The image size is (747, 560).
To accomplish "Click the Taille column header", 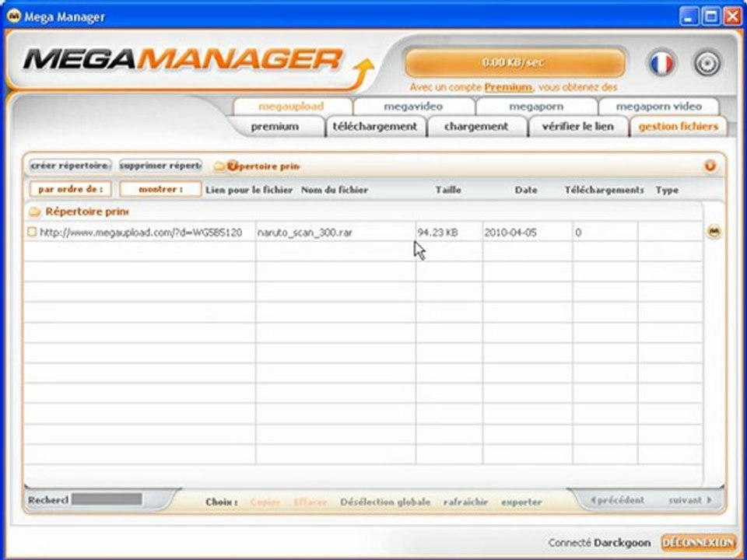I will coord(448,190).
